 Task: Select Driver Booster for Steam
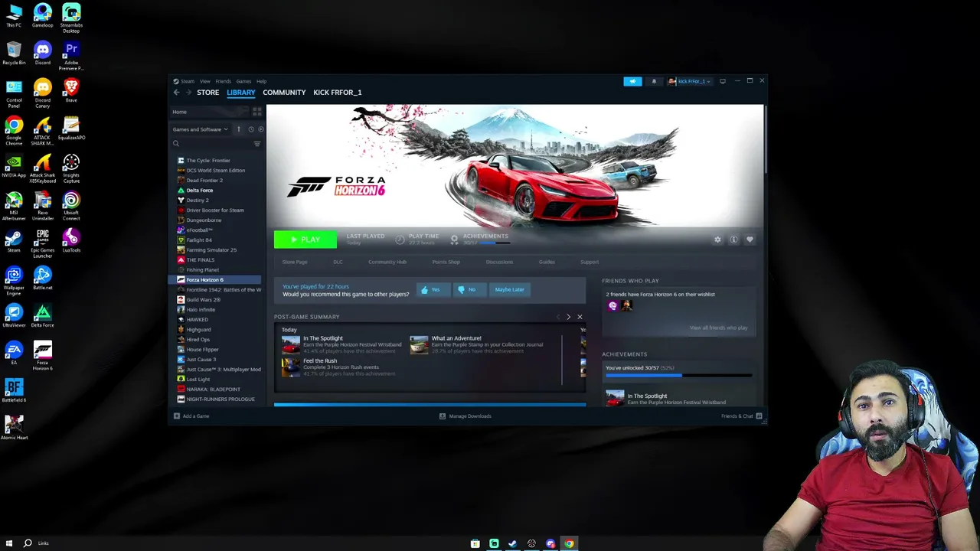tap(215, 210)
